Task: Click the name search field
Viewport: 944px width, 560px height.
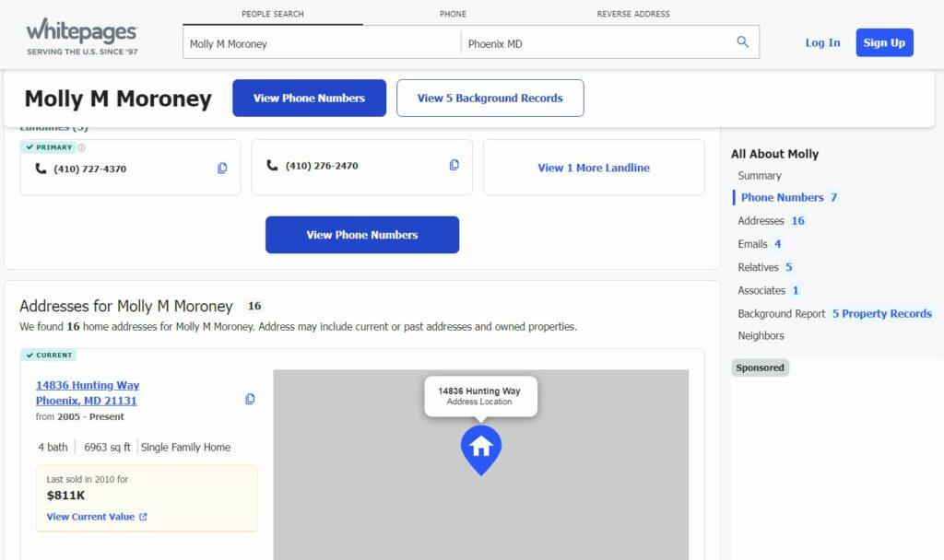Action: pos(321,43)
